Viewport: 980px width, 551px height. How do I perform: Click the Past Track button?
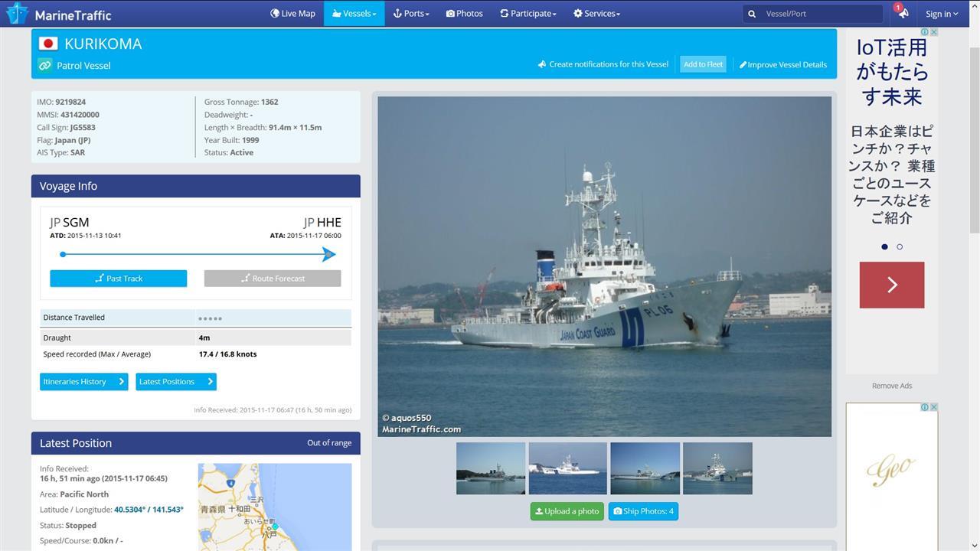click(x=119, y=279)
